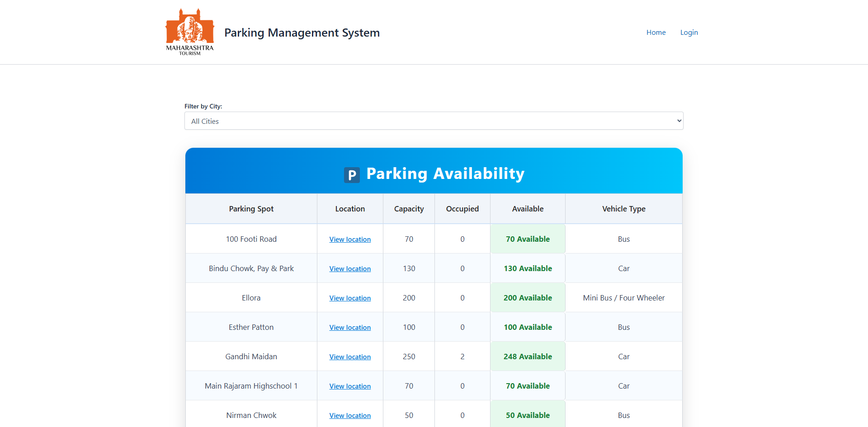The height and width of the screenshot is (427, 868).
Task: Click the Occupied column header
Action: (x=462, y=209)
